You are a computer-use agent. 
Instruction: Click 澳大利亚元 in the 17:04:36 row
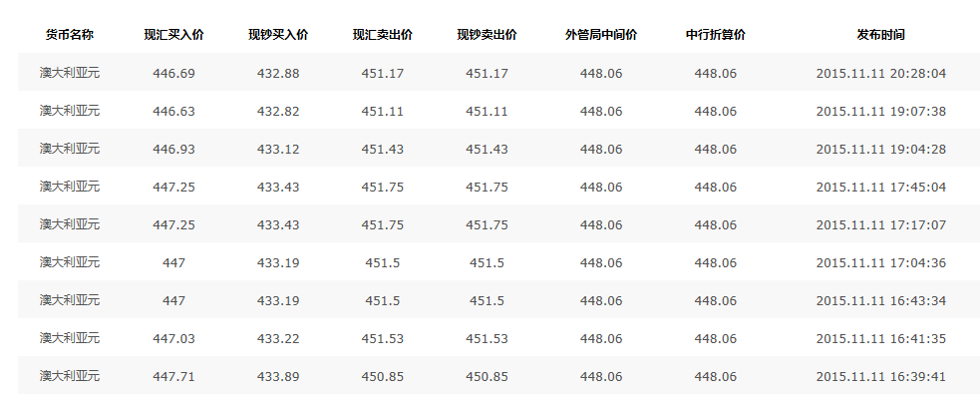[x=70, y=262]
